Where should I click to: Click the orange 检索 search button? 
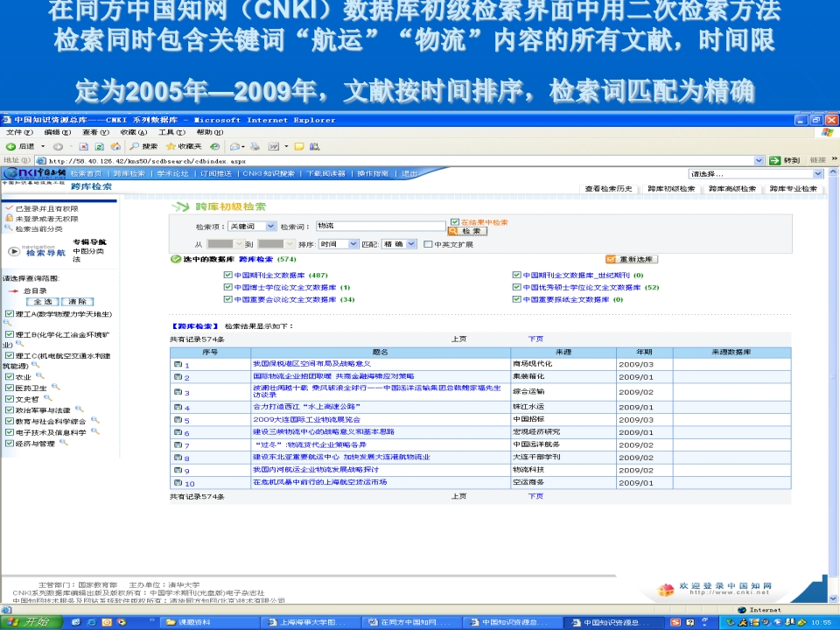coord(467,231)
